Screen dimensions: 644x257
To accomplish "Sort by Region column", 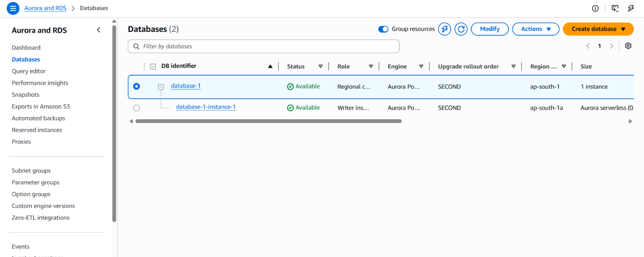I will pyautogui.click(x=564, y=66).
